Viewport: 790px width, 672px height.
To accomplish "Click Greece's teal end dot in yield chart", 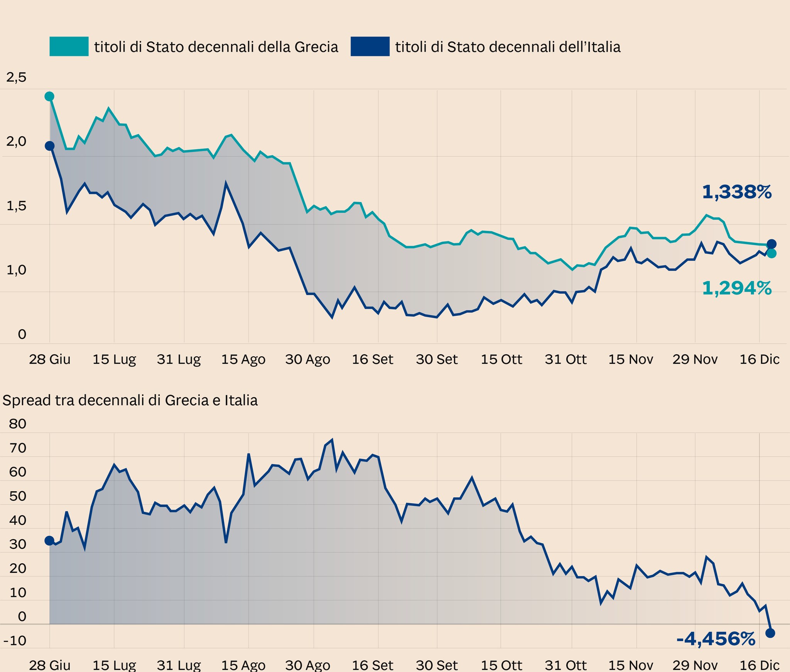I will pyautogui.click(x=771, y=253).
